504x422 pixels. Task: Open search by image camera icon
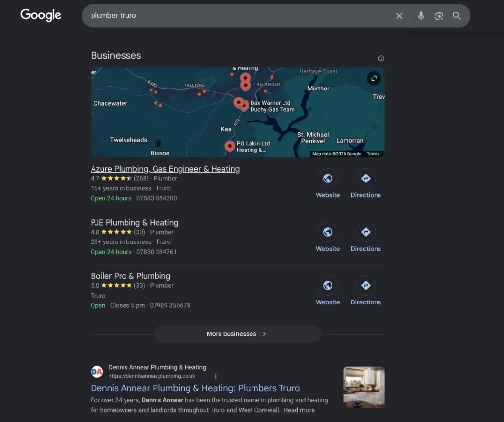tap(439, 16)
